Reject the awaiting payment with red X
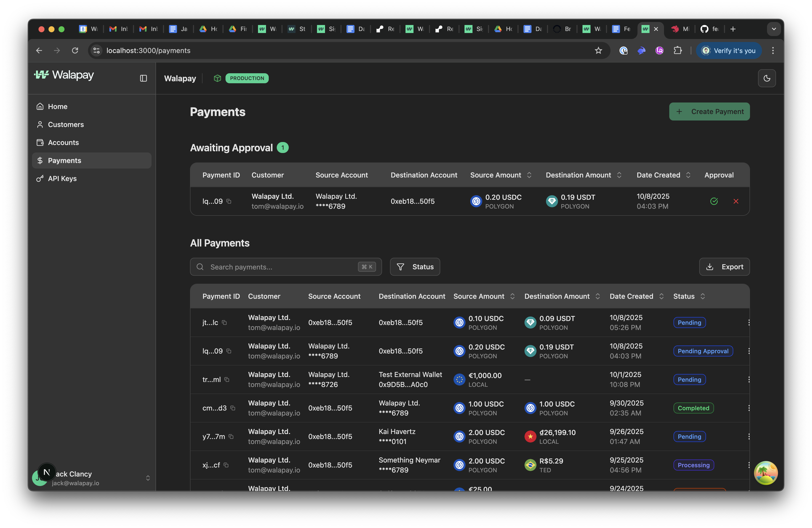This screenshot has height=528, width=812. (735, 201)
